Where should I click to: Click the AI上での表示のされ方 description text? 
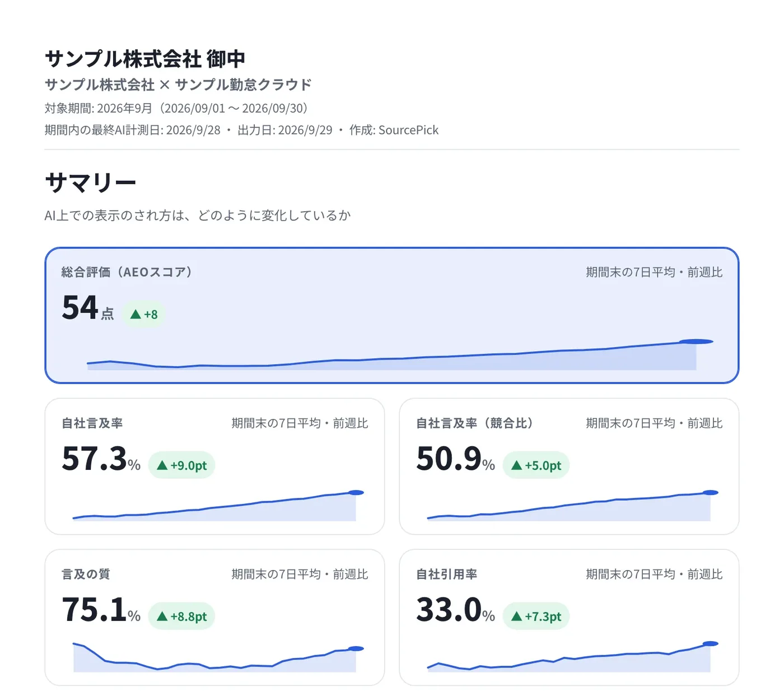(198, 216)
